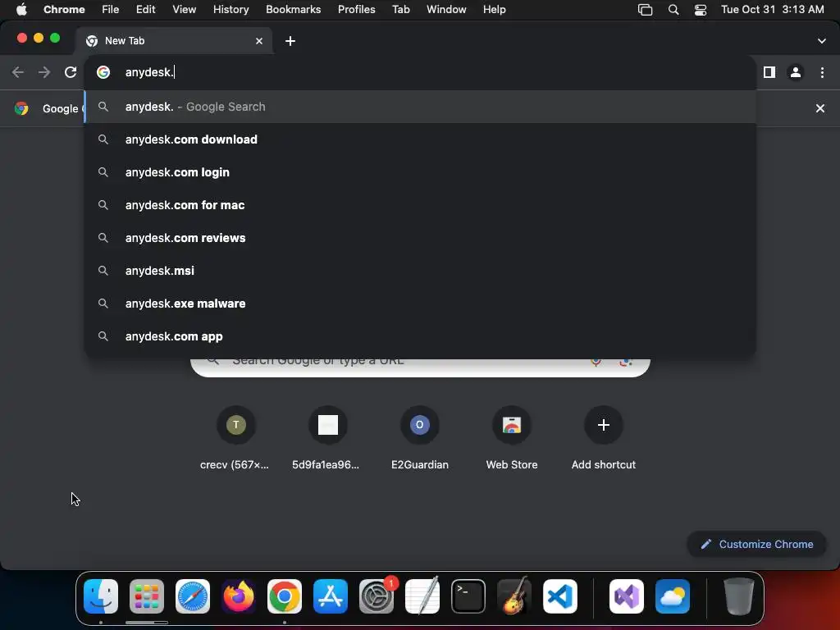Screen dimensions: 840x630
Task: Dismiss the Google Chrome info bar
Action: pyautogui.click(x=819, y=108)
